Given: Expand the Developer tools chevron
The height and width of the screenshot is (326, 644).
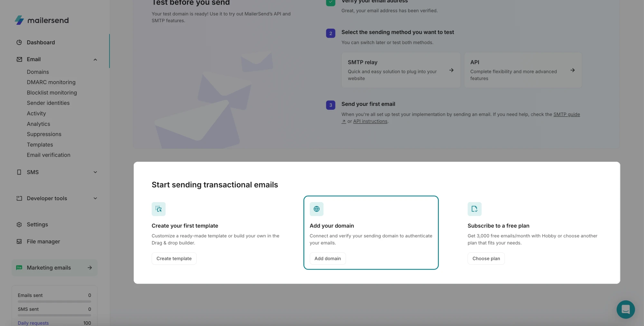Looking at the screenshot, I should (95, 198).
